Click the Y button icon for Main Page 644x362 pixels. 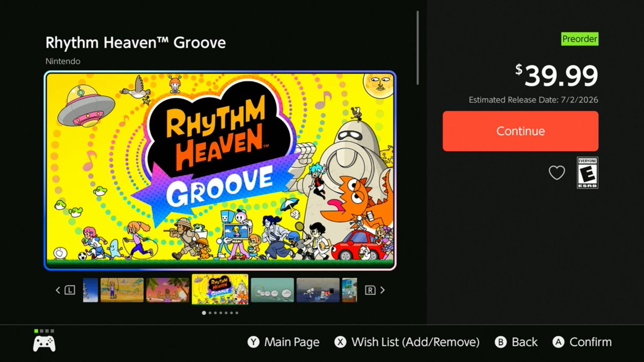[253, 342]
